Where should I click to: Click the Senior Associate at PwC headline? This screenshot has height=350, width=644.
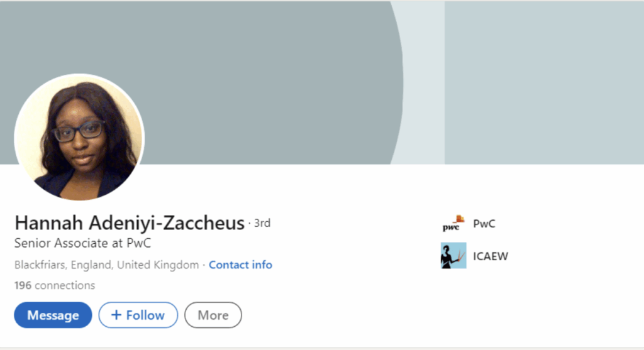(x=82, y=243)
